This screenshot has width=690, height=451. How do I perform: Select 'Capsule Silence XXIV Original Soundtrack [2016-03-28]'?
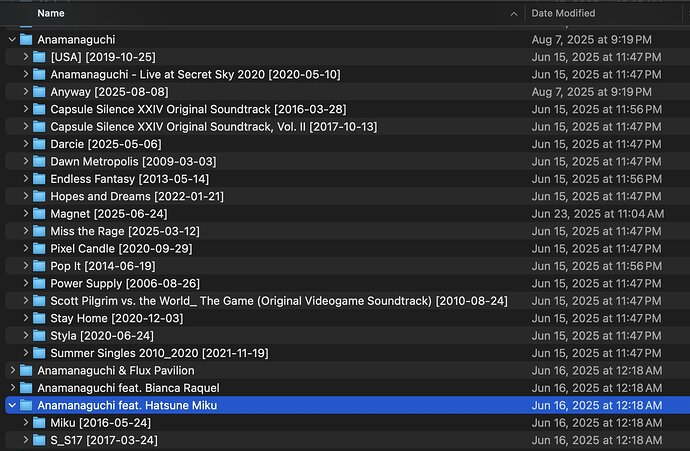[x=198, y=109]
